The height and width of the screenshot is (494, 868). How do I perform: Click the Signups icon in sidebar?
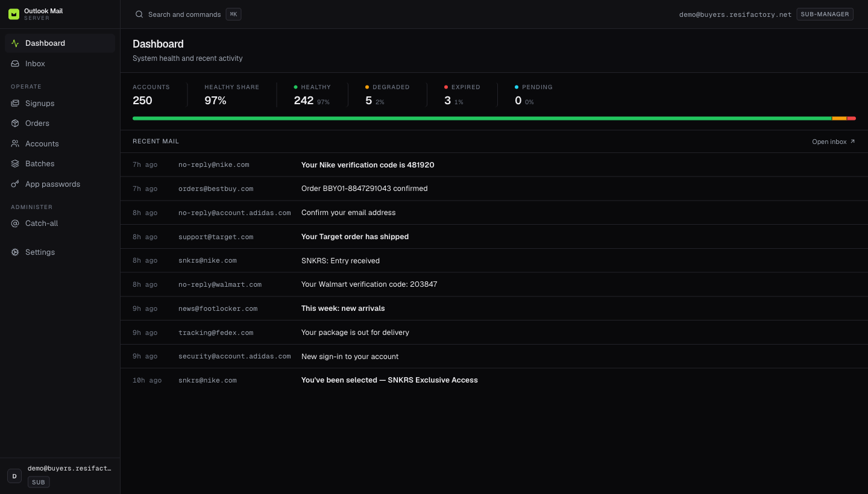[x=15, y=104]
